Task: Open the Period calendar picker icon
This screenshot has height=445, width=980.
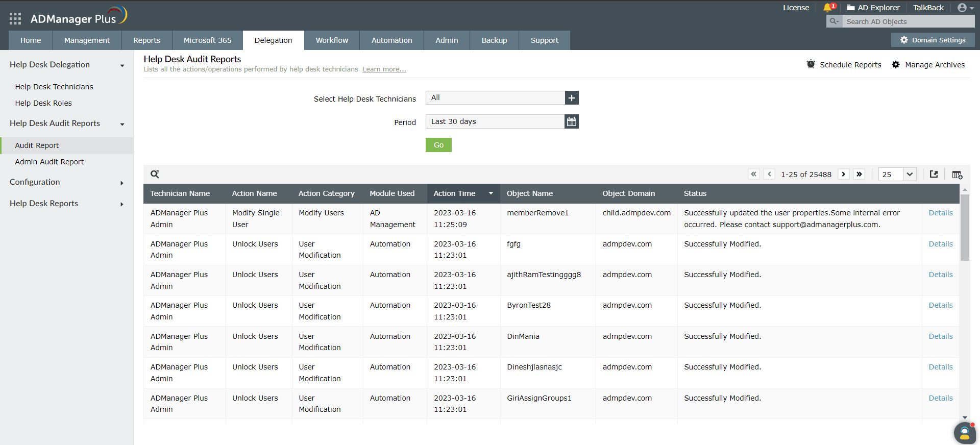Action: coord(572,121)
